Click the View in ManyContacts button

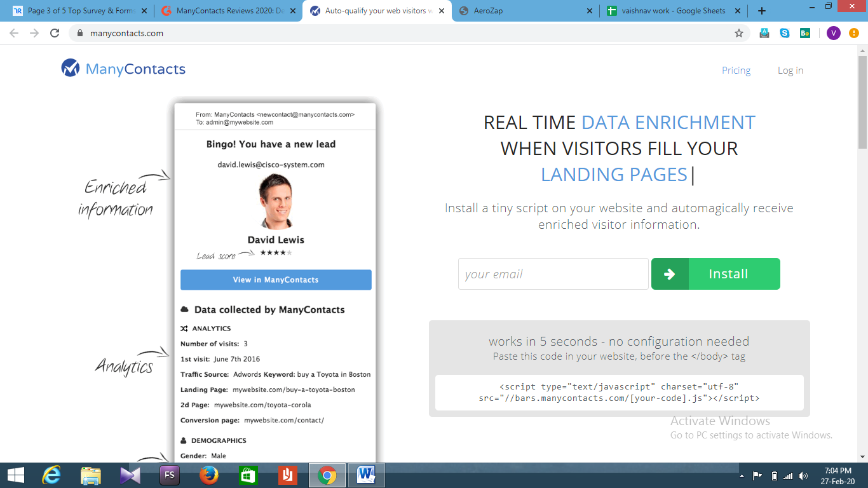276,280
